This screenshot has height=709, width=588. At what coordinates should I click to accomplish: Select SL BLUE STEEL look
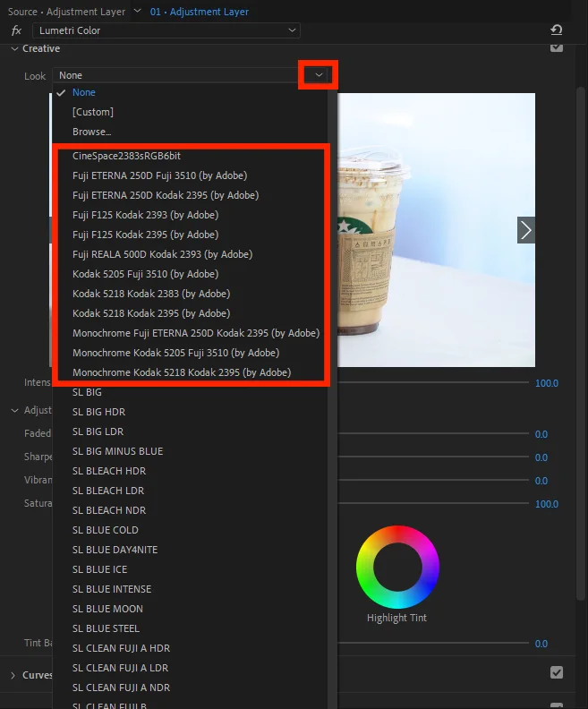click(x=190, y=628)
